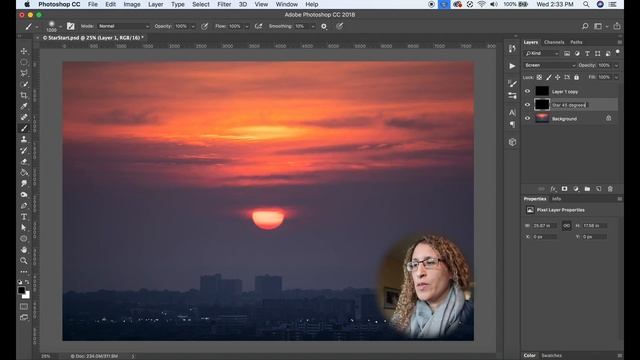
Task: Toggle filter for pixel layers
Action: (567, 53)
